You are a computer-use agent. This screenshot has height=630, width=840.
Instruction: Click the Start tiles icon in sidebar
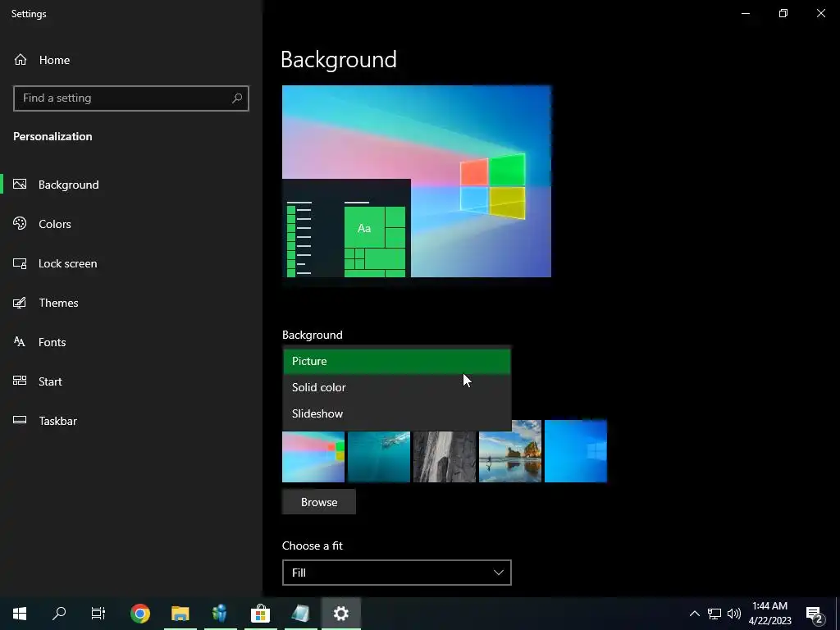[20, 381]
